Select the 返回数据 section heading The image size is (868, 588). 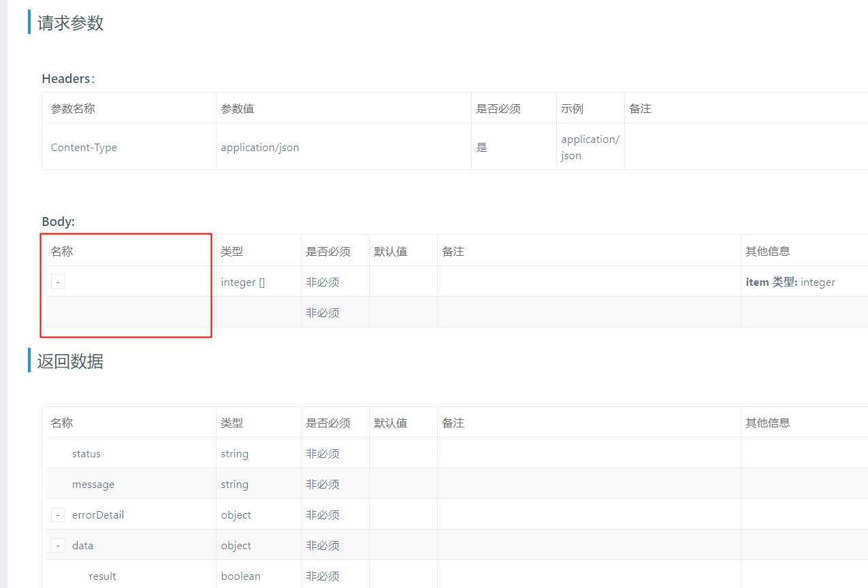(69, 361)
